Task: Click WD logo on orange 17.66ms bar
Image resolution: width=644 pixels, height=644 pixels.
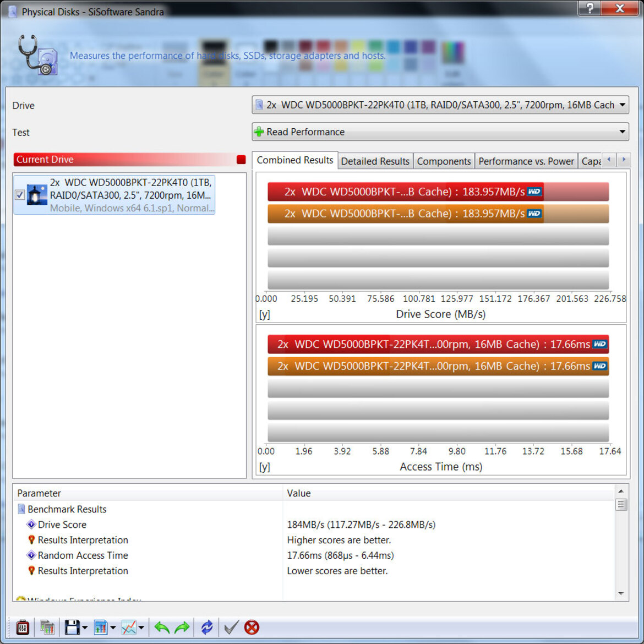Action: coord(599,366)
